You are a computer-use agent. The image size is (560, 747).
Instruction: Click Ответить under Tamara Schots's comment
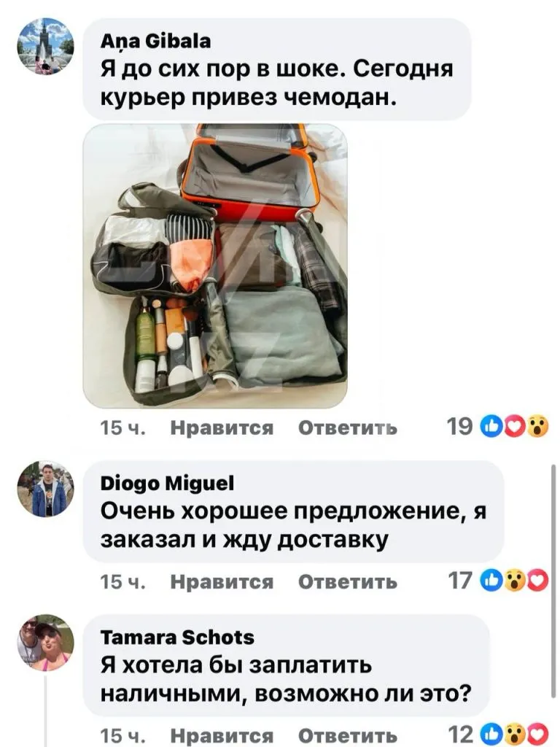pyautogui.click(x=348, y=735)
